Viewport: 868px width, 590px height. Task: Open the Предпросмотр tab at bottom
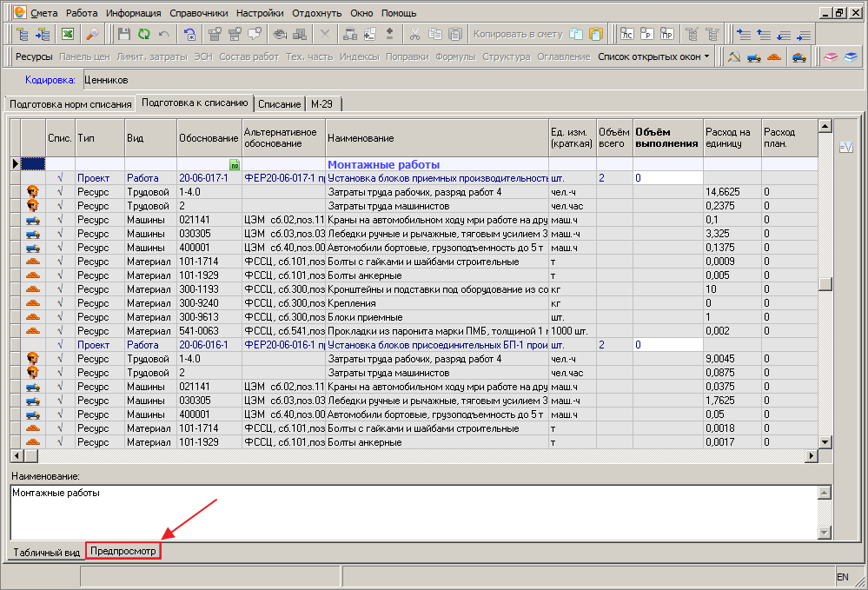pos(123,552)
